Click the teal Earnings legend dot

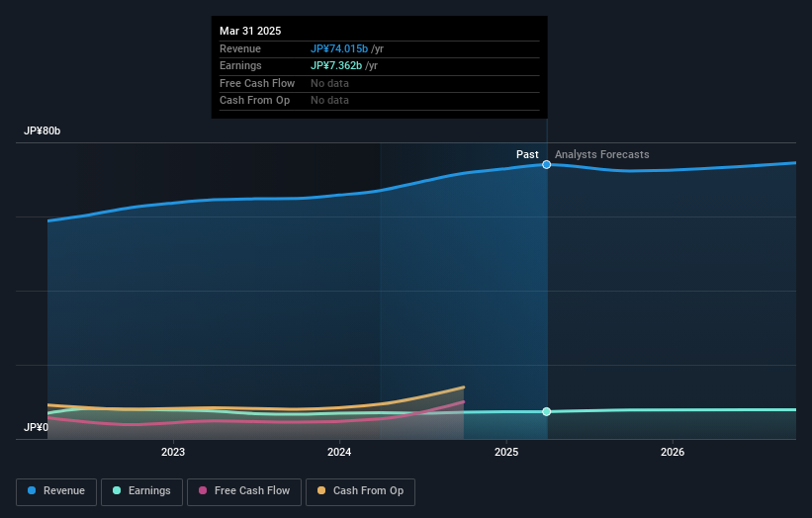click(x=117, y=490)
